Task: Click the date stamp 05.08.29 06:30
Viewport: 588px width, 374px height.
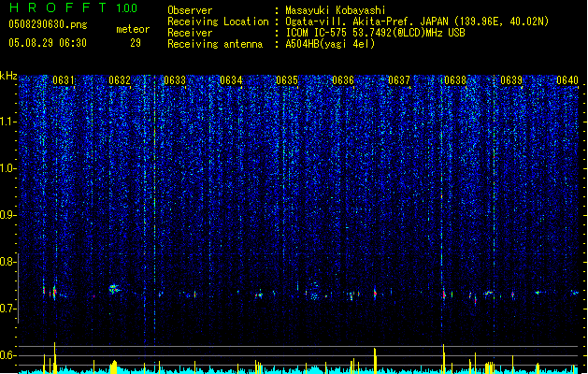Action: [48, 43]
